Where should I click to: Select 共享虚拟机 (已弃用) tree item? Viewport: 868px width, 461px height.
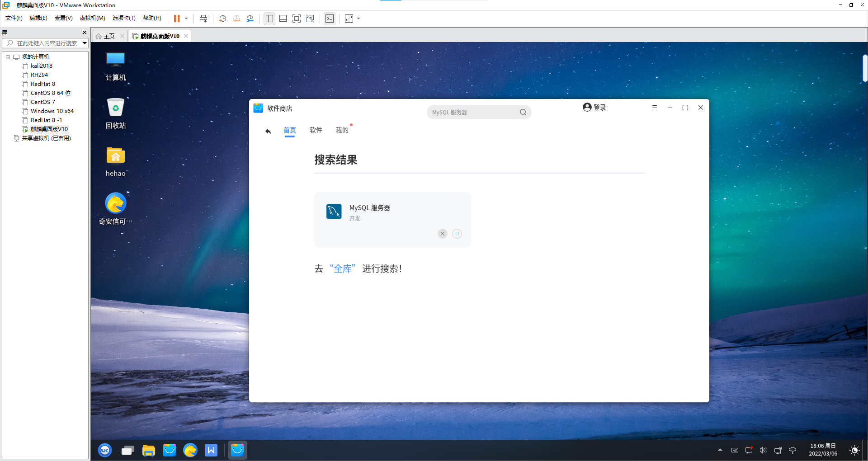click(x=46, y=138)
